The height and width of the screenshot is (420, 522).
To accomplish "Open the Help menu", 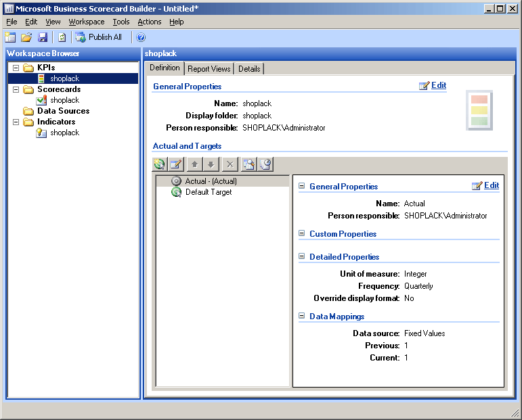I will pyautogui.click(x=177, y=22).
